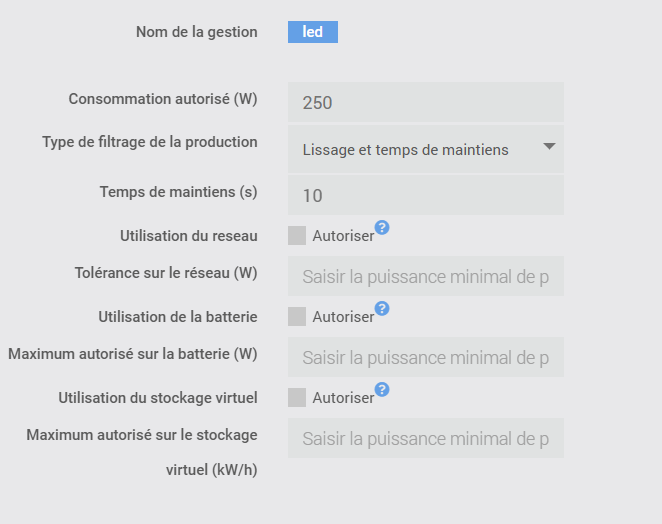
Task: Click the 'Consommation autorisé (W)' label
Action: coord(163,99)
